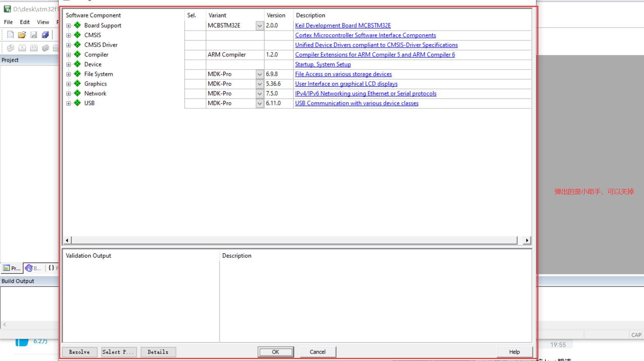Click the Save floppy disk icon
This screenshot has height=361, width=644.
tap(34, 35)
